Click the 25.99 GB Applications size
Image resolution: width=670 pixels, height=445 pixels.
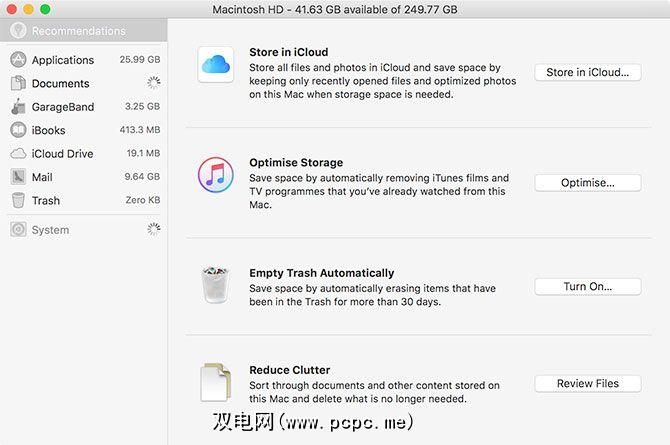coord(140,59)
